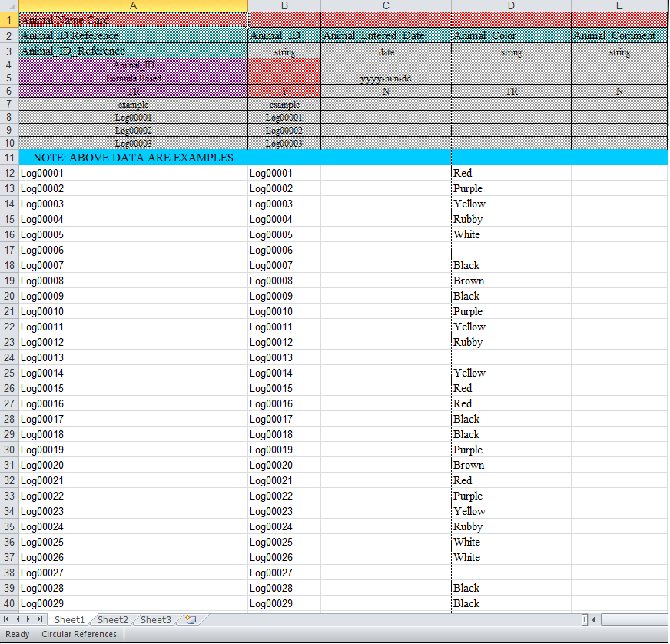Image resolution: width=670 pixels, height=644 pixels.
Task: Click 'Animal_ID' purple cell in row 4
Action: [x=134, y=65]
